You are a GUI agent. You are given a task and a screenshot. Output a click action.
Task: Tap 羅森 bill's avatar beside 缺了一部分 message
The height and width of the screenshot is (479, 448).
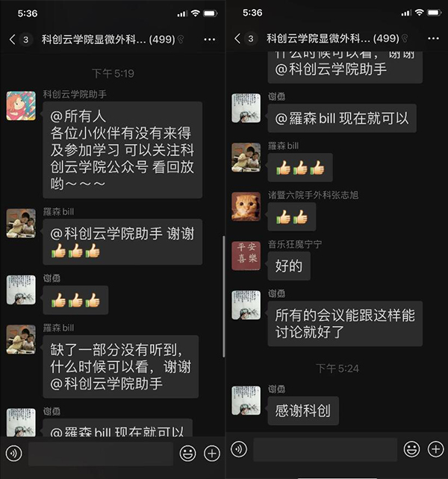click(21, 339)
